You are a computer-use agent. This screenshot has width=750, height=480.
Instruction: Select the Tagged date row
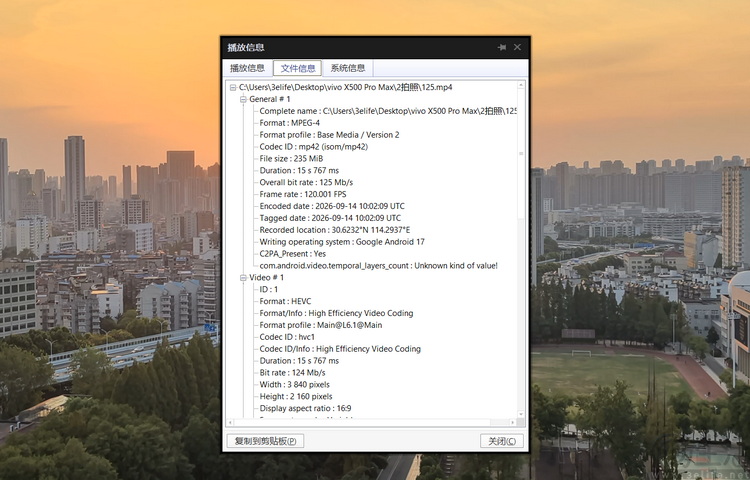click(330, 218)
